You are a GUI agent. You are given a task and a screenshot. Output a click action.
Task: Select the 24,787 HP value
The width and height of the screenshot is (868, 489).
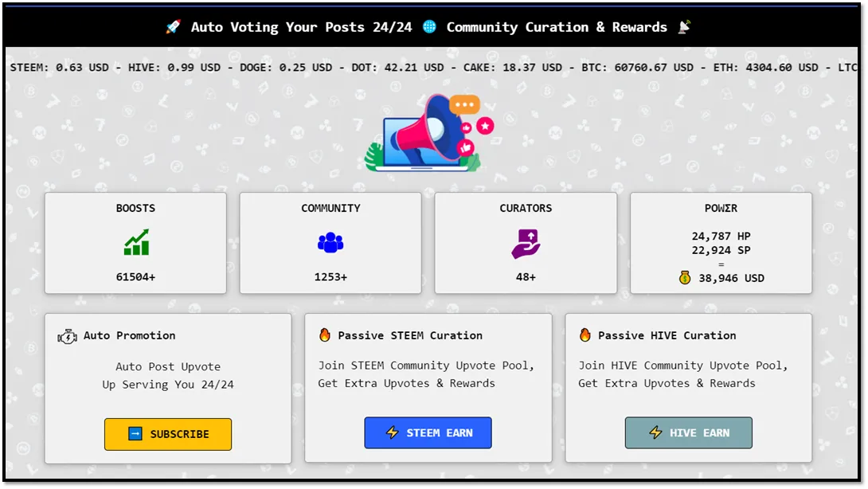coord(721,236)
